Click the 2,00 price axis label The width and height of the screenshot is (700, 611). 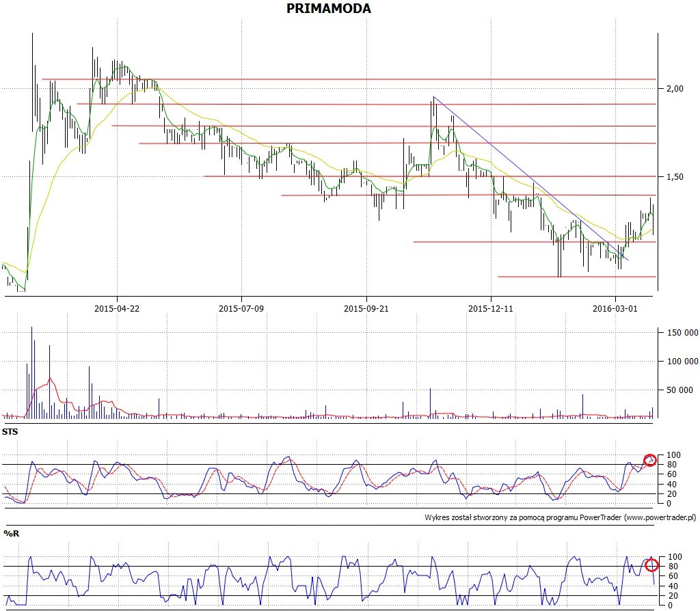point(675,88)
